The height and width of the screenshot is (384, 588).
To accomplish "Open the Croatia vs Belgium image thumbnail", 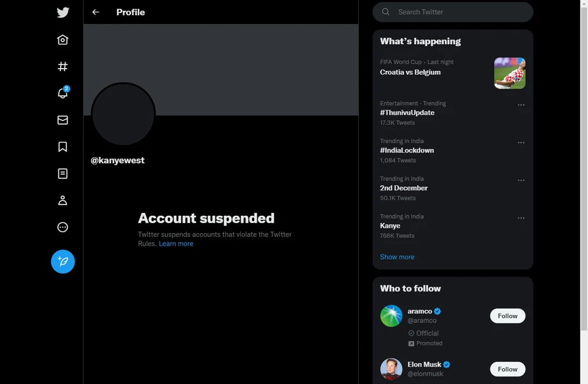I will pyautogui.click(x=510, y=72).
